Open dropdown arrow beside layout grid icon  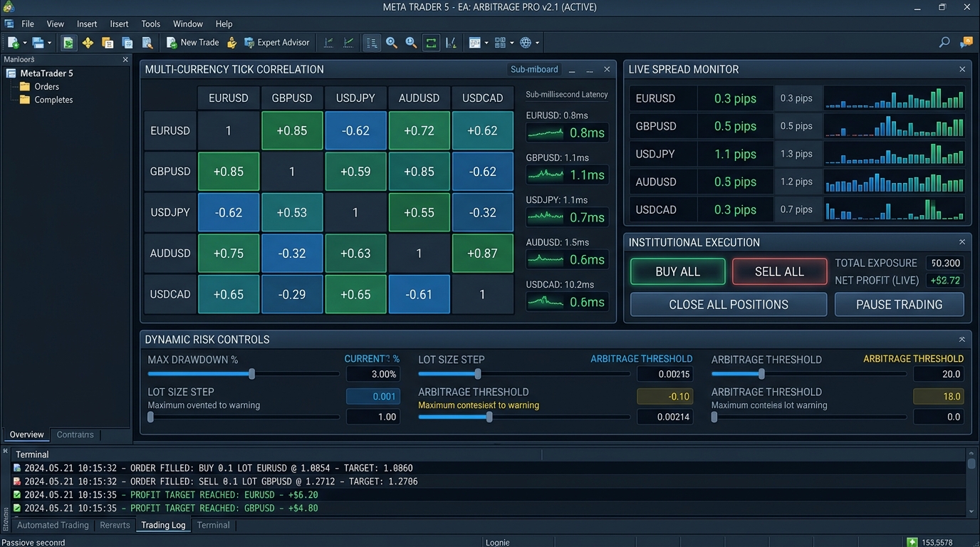pyautogui.click(x=511, y=43)
